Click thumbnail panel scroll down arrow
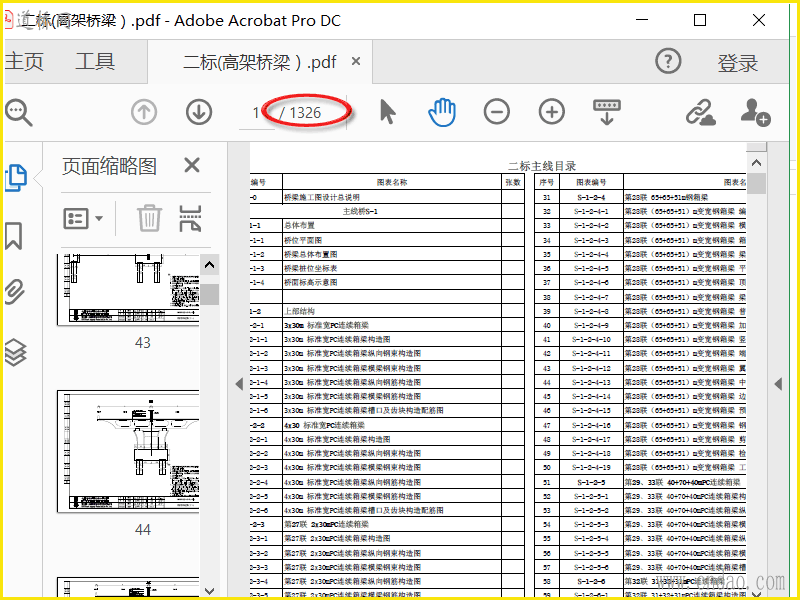 pos(209,591)
